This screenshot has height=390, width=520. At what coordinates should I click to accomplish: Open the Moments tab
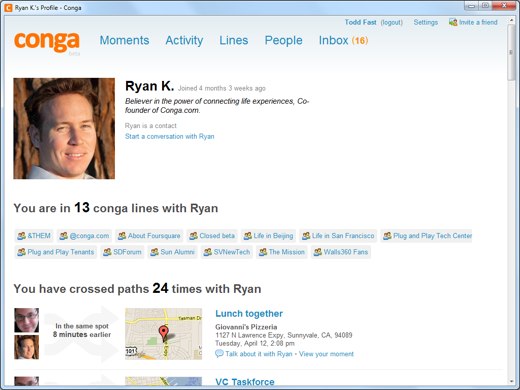click(x=124, y=40)
